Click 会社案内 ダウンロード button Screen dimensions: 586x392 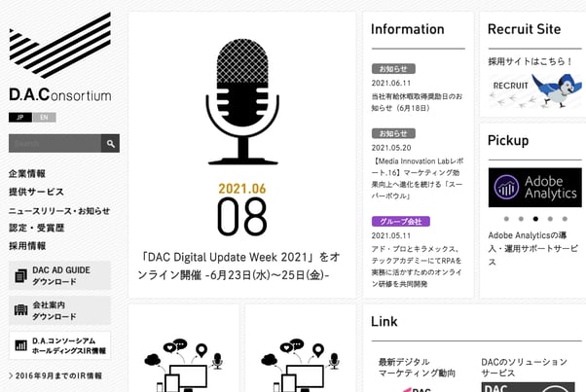(59, 310)
